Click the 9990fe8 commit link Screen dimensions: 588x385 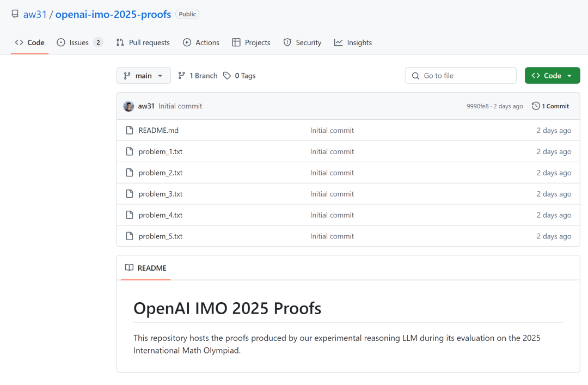click(x=477, y=106)
